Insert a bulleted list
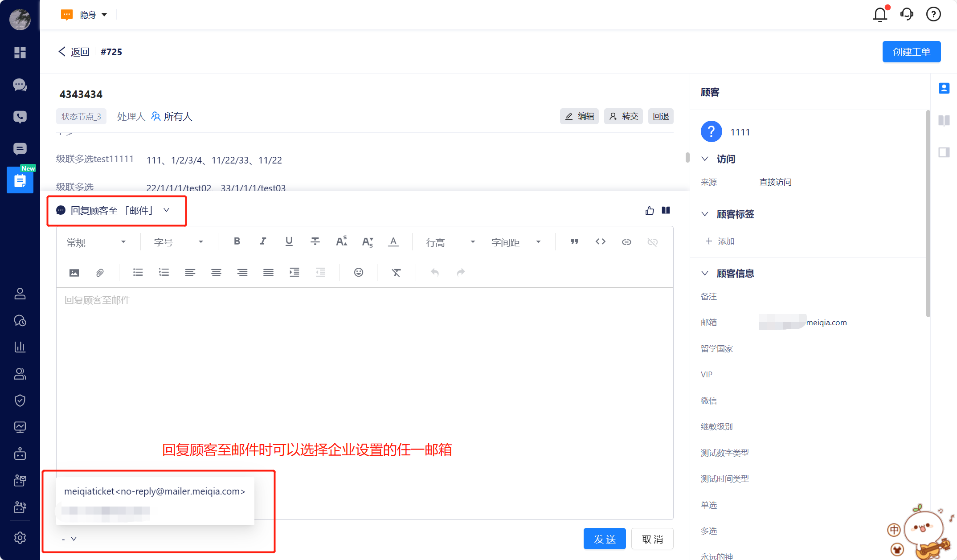This screenshot has height=560, width=957. 138,272
